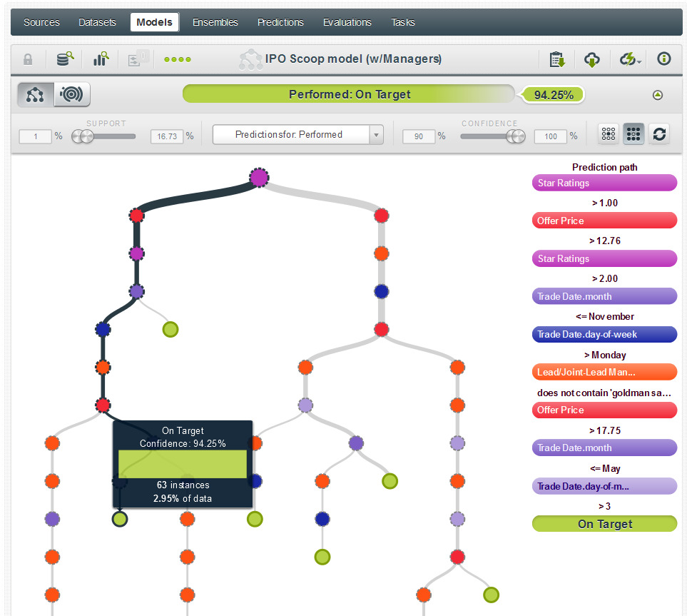This screenshot has height=616, width=687.
Task: Open the Predictions for Performed dropdown
Action: pyautogui.click(x=297, y=134)
